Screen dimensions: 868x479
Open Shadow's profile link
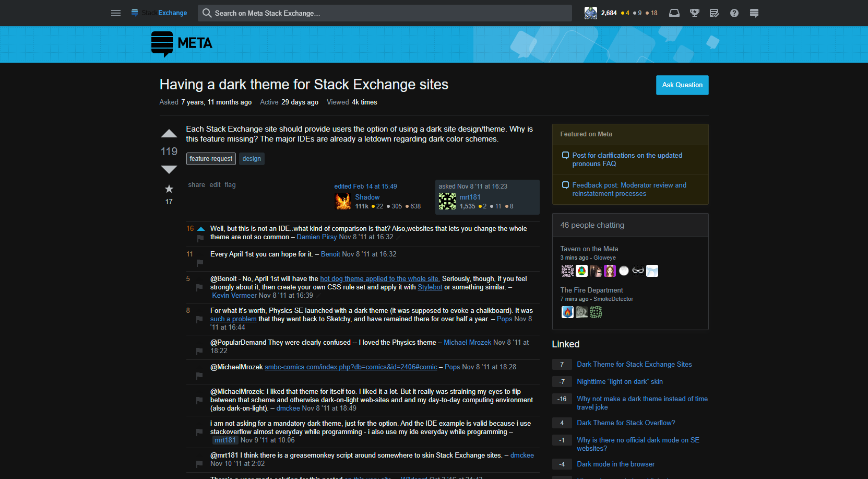(x=367, y=197)
